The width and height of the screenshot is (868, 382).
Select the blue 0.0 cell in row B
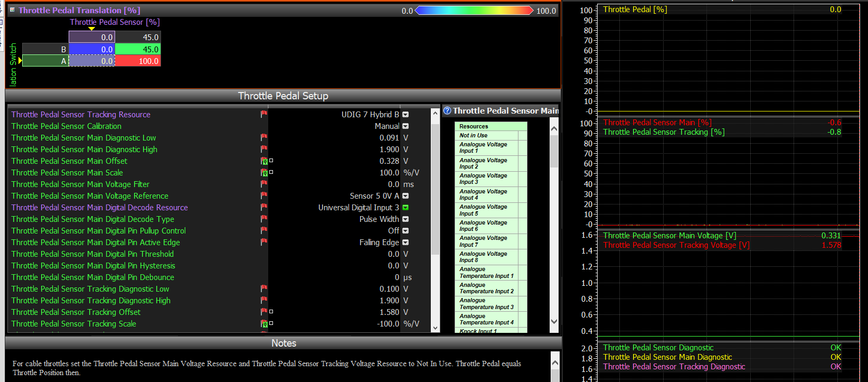(92, 49)
